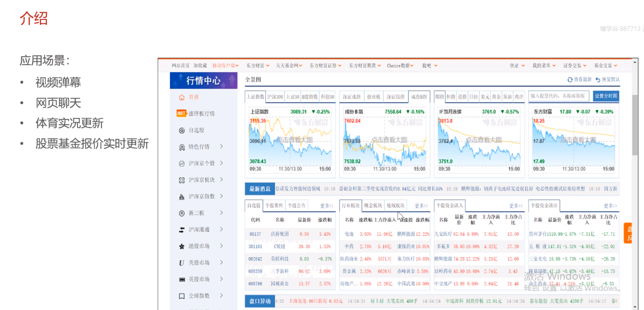
Task: Switch to the 恒指 tab
Action: coord(451,97)
